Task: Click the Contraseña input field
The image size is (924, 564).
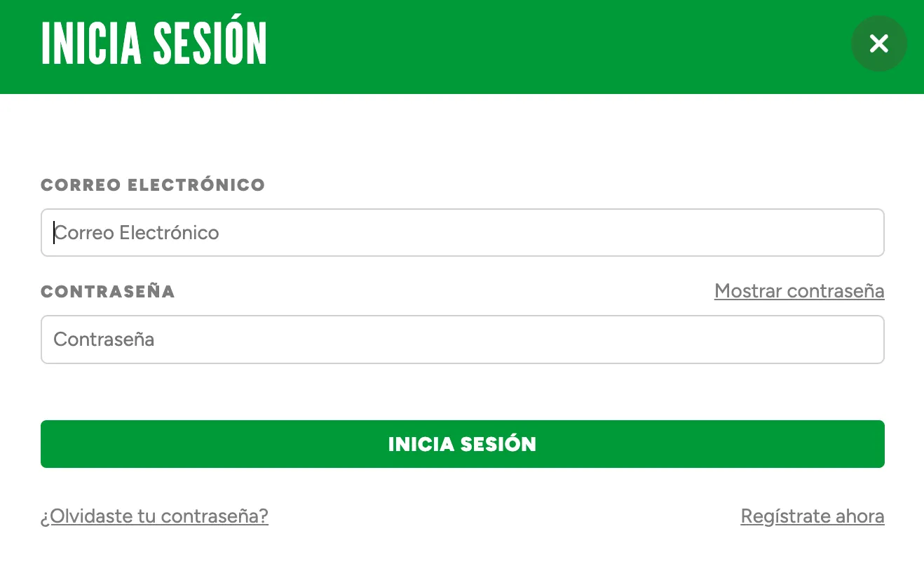Action: pyautogui.click(x=462, y=339)
